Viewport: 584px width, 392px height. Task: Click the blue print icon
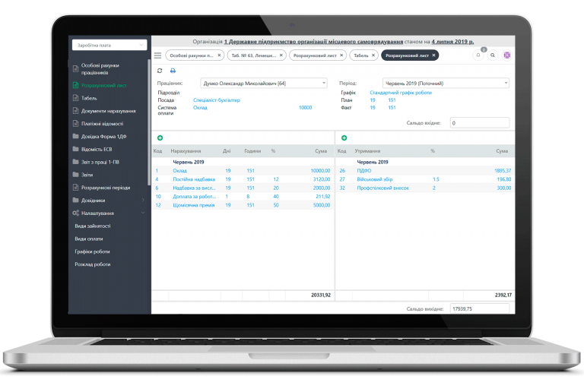click(173, 71)
